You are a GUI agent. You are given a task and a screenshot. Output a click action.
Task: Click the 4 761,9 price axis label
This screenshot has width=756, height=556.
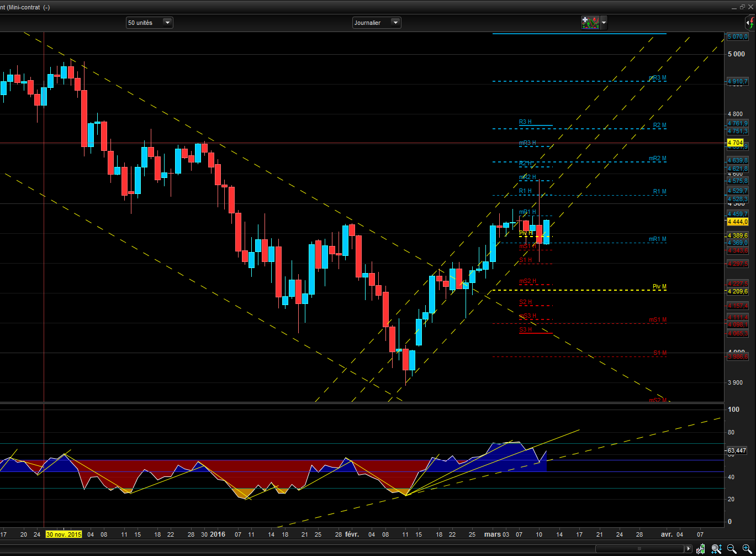(x=737, y=123)
